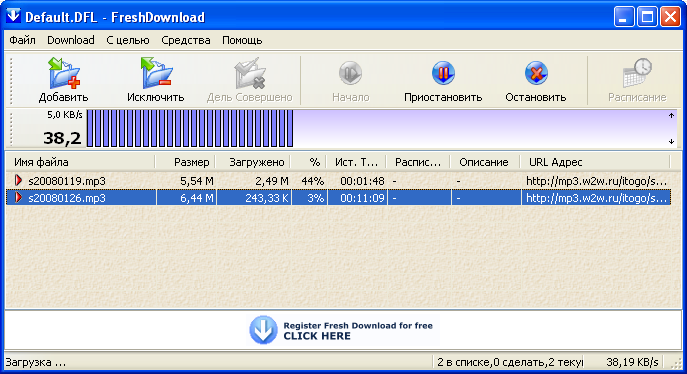Sort by URL Адрес column header
This screenshot has height=374, width=687.
[x=595, y=162]
